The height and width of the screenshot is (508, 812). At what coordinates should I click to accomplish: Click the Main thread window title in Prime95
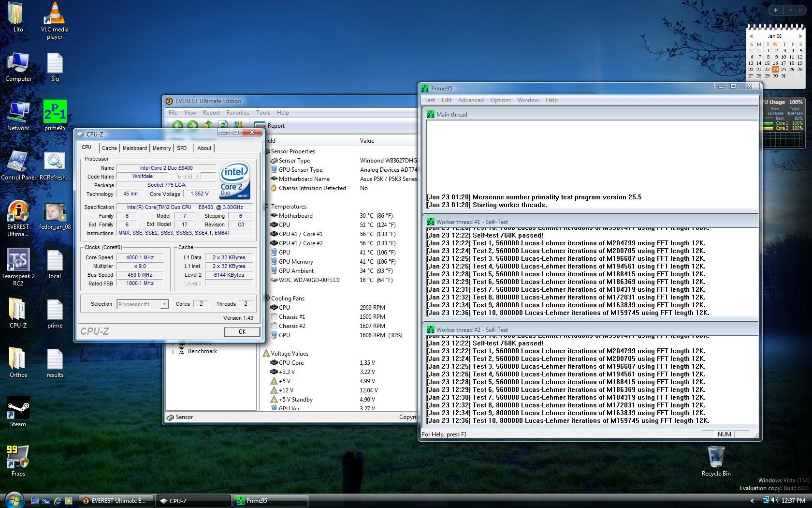pos(451,115)
